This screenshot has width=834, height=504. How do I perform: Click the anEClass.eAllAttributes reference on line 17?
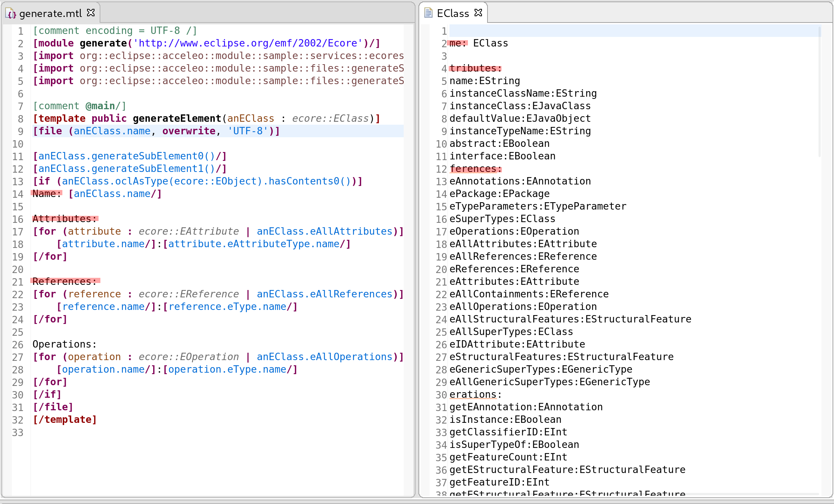[x=324, y=231]
